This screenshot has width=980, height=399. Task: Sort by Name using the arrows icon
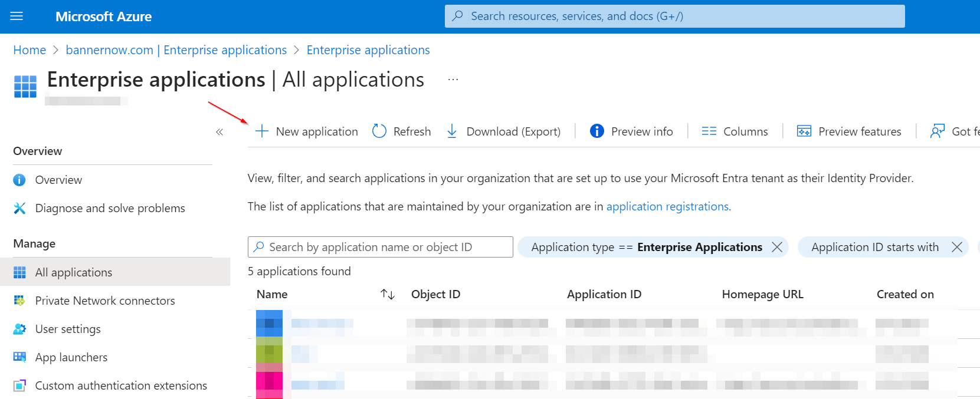point(388,294)
